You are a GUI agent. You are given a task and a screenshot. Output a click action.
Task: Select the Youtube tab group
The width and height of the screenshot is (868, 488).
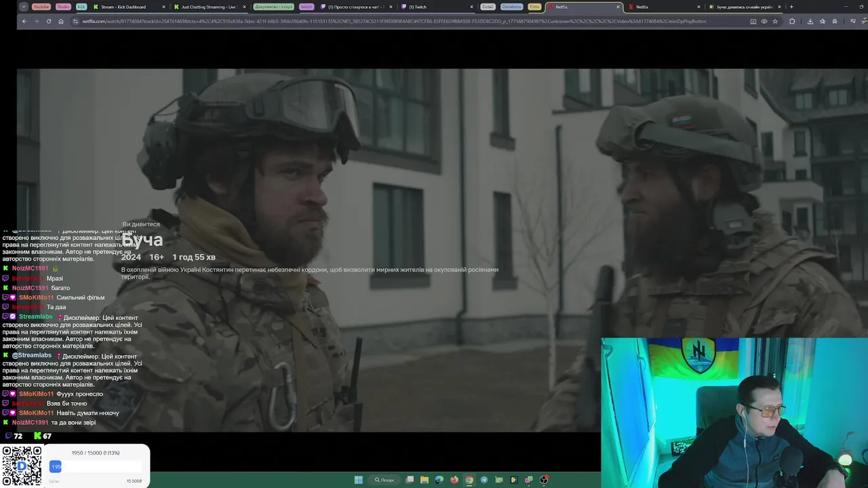[x=41, y=7]
